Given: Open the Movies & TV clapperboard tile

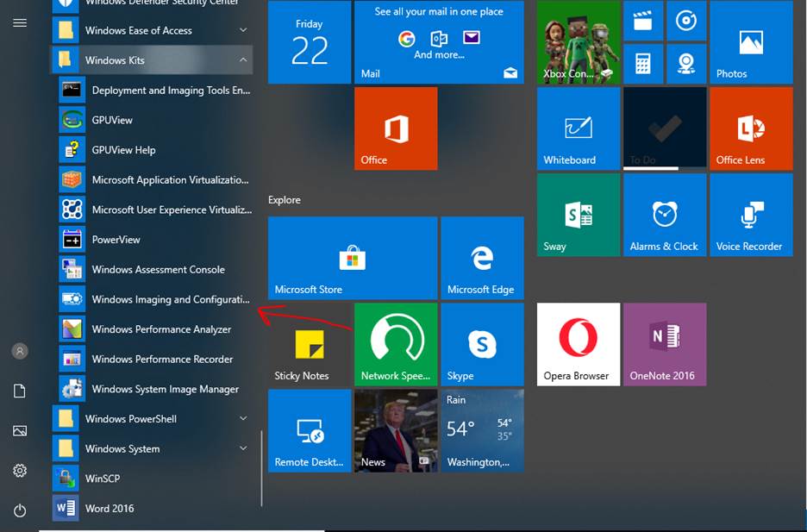Looking at the screenshot, I should 643,21.
